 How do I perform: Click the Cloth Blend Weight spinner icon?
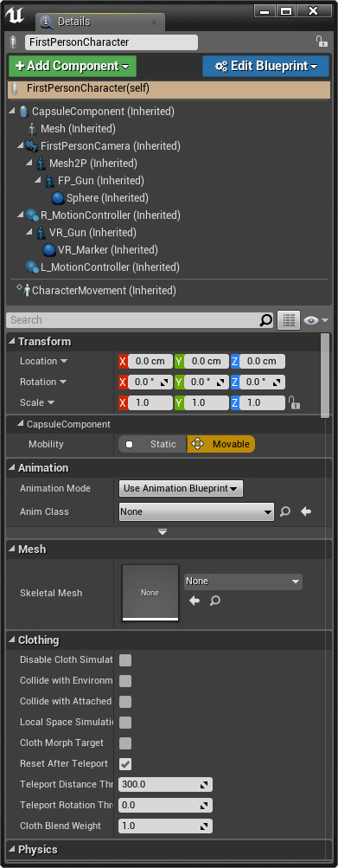click(x=204, y=826)
